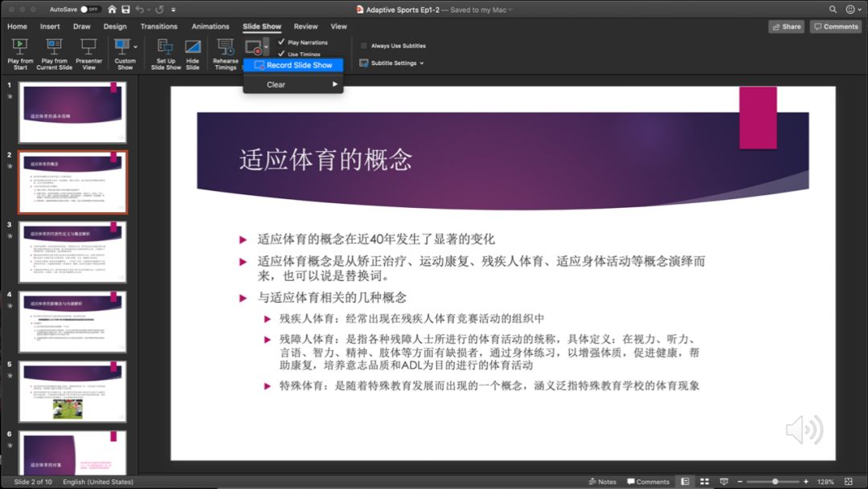Click the Save icon in title bar
The height and width of the screenshot is (489, 868).
pos(125,9)
